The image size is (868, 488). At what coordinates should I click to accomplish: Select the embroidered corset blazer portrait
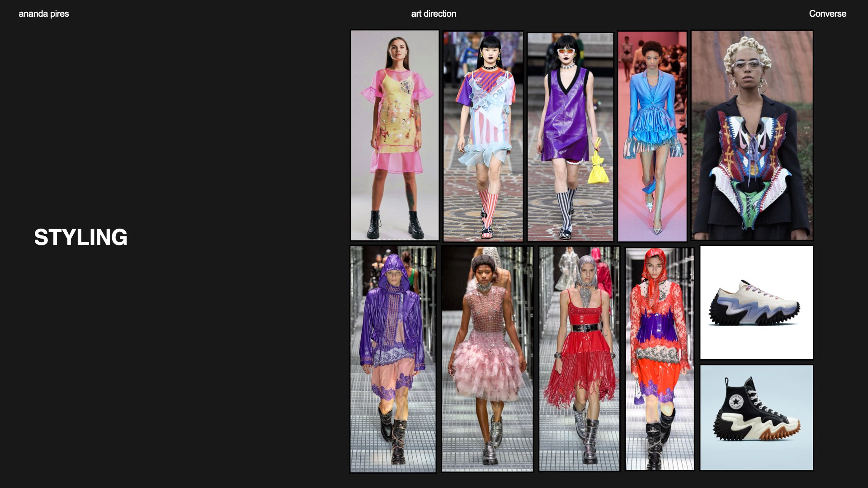[x=752, y=136]
